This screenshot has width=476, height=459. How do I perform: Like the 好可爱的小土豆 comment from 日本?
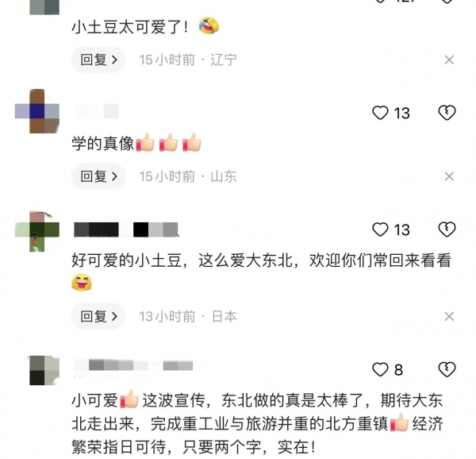(380, 229)
